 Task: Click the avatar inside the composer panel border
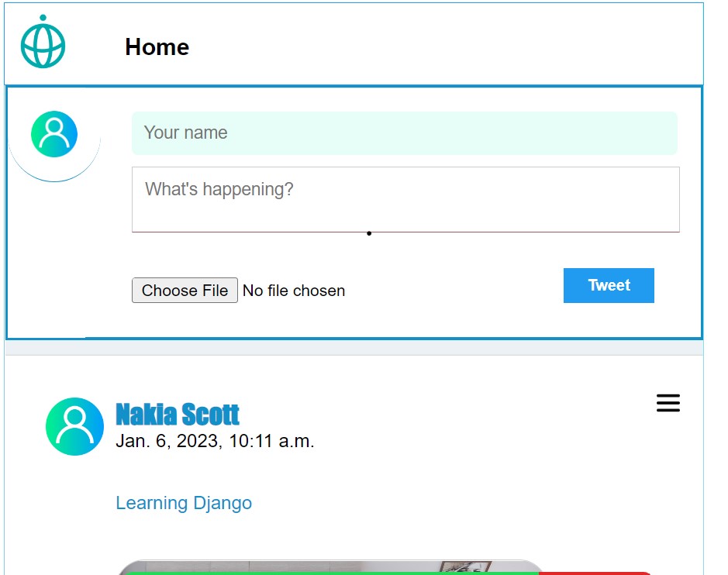click(x=53, y=133)
